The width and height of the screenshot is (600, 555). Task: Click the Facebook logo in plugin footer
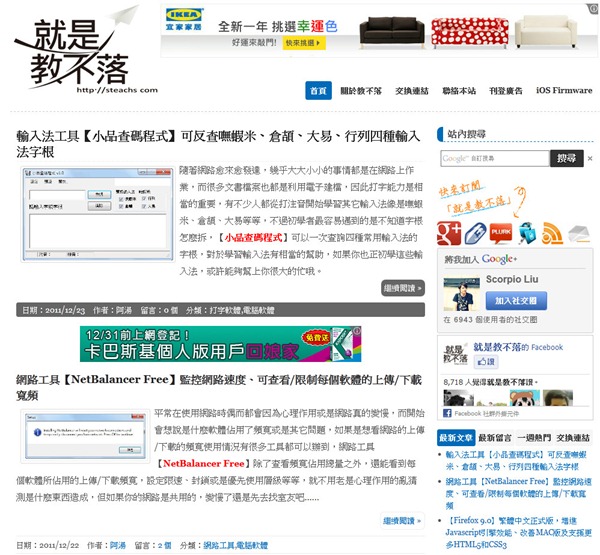(x=447, y=413)
